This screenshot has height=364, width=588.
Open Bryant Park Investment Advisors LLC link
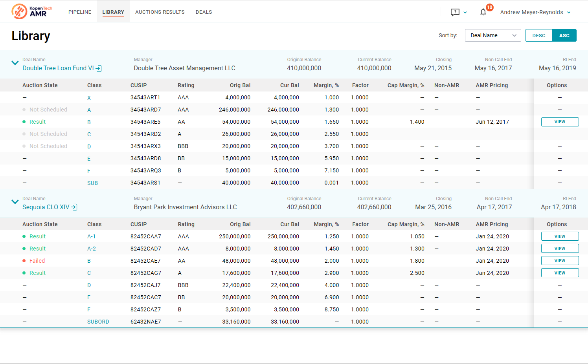click(x=186, y=207)
